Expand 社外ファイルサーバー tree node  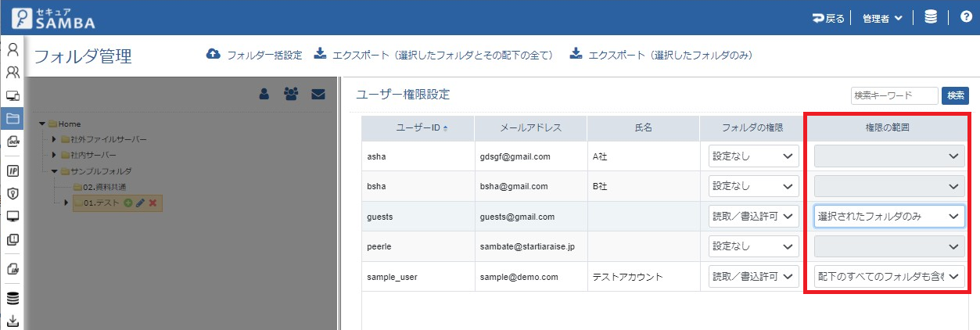tap(54, 139)
